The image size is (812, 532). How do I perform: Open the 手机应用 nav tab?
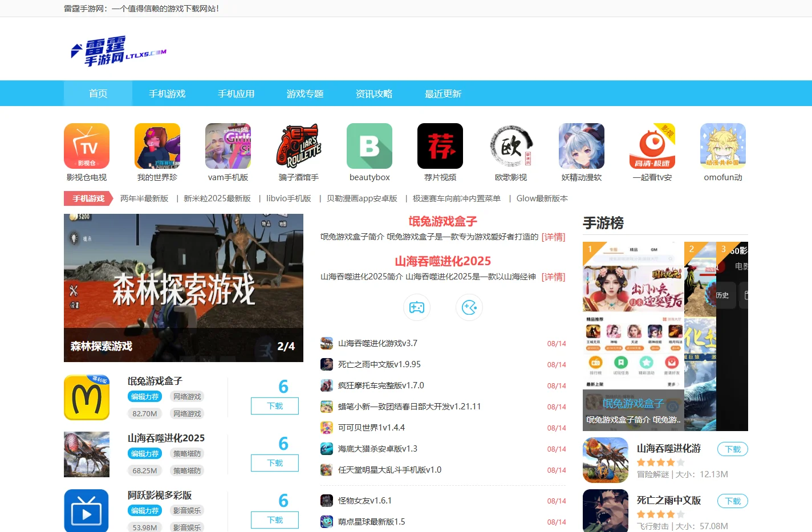click(236, 94)
